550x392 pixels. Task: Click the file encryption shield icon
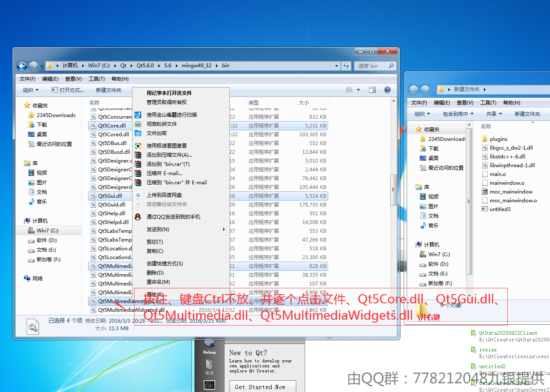tap(138, 133)
